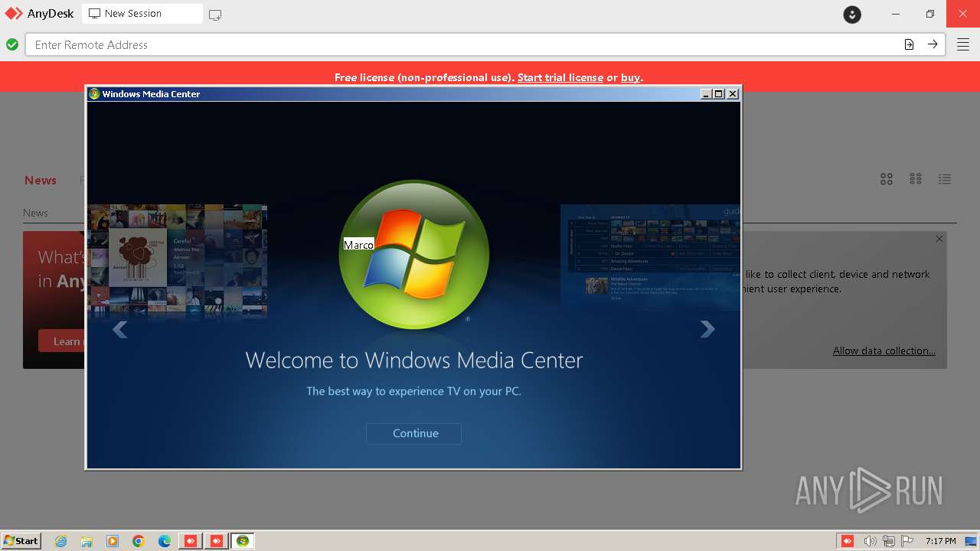Select the News tab in AnyDesk
This screenshot has height=551, width=980.
tap(41, 181)
